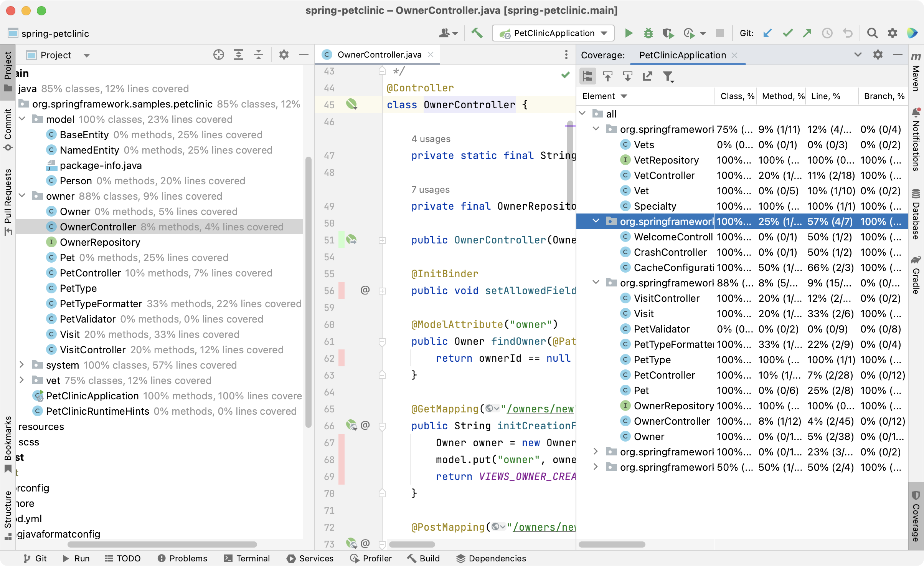Screen dimensions: 924x566
Task: Select PetController in the Project tree
Action: 91,273
